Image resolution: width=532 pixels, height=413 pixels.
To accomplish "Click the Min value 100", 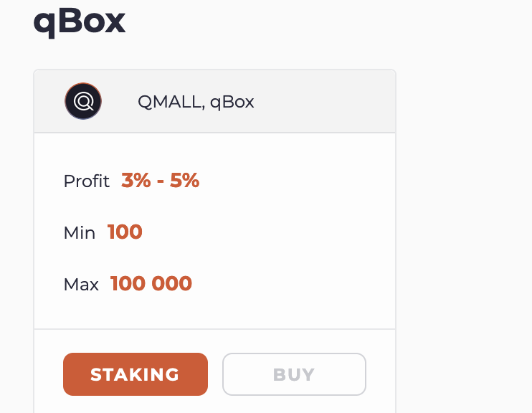I will coord(125,232).
